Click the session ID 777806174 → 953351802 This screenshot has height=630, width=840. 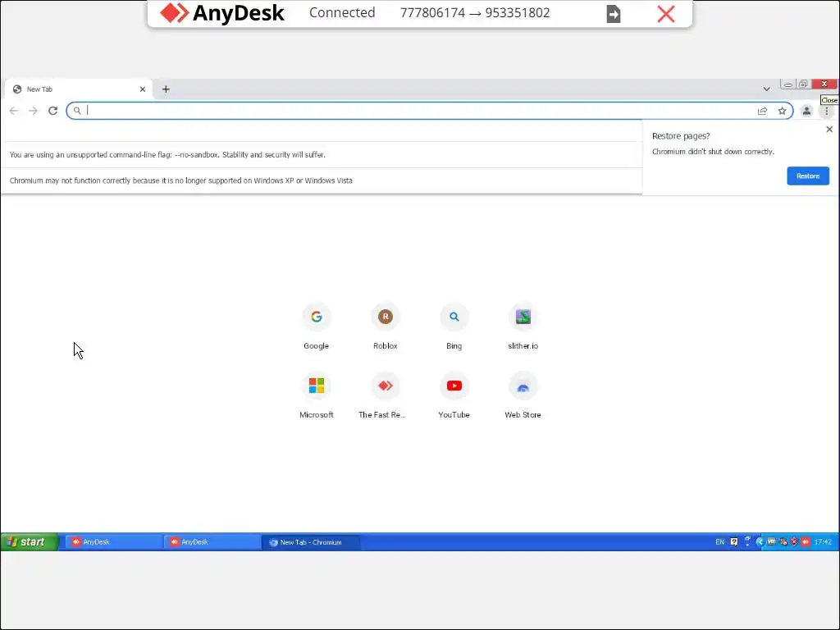click(475, 13)
